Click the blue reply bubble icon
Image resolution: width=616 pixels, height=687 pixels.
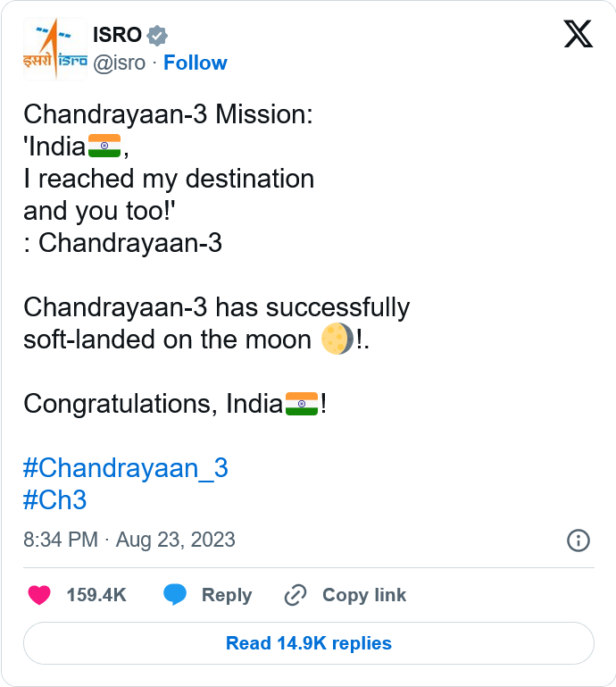[175, 595]
